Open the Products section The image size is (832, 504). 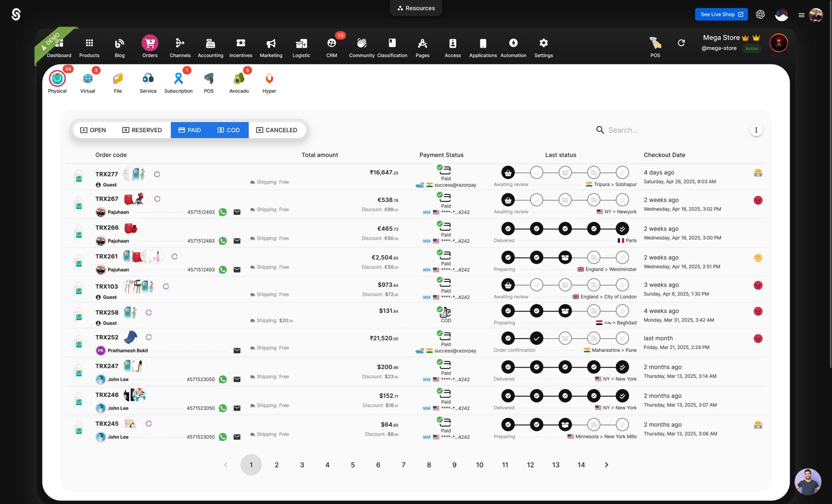(x=89, y=47)
